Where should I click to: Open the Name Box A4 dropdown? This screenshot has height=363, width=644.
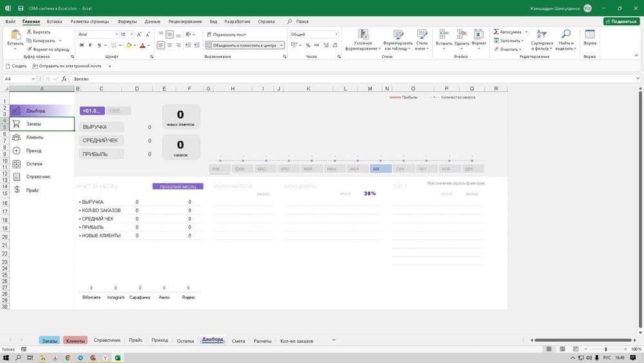point(33,79)
